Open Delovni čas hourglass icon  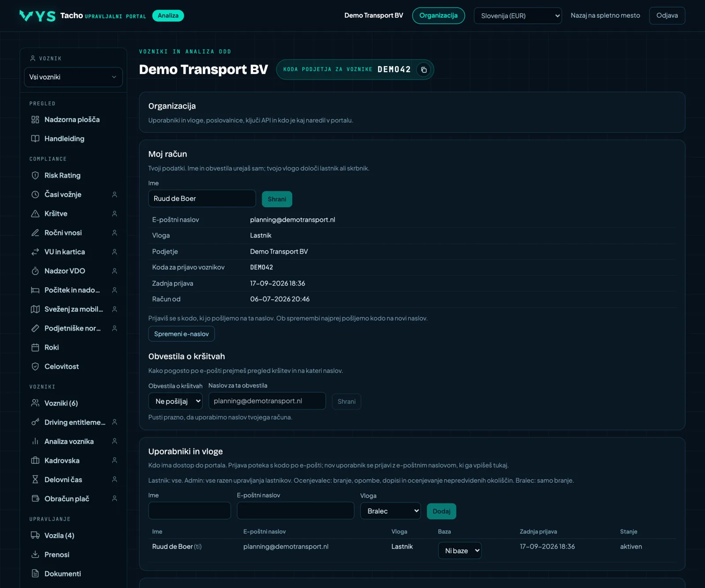point(35,480)
